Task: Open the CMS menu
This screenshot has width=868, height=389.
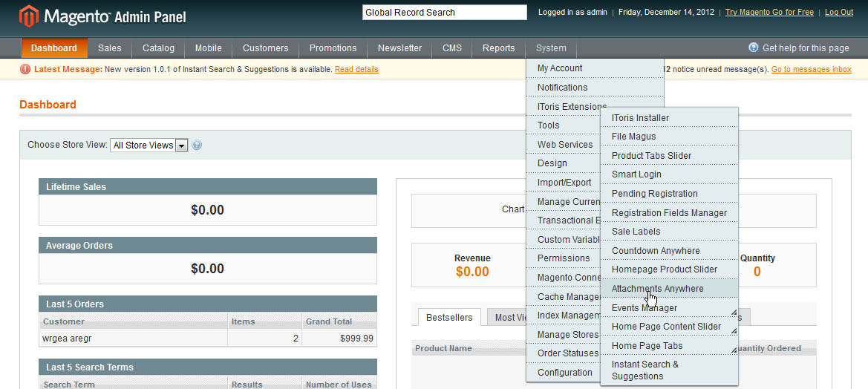Action: point(452,48)
